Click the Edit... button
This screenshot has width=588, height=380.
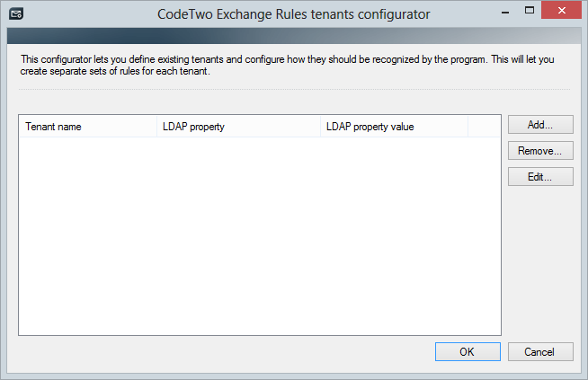pos(540,176)
